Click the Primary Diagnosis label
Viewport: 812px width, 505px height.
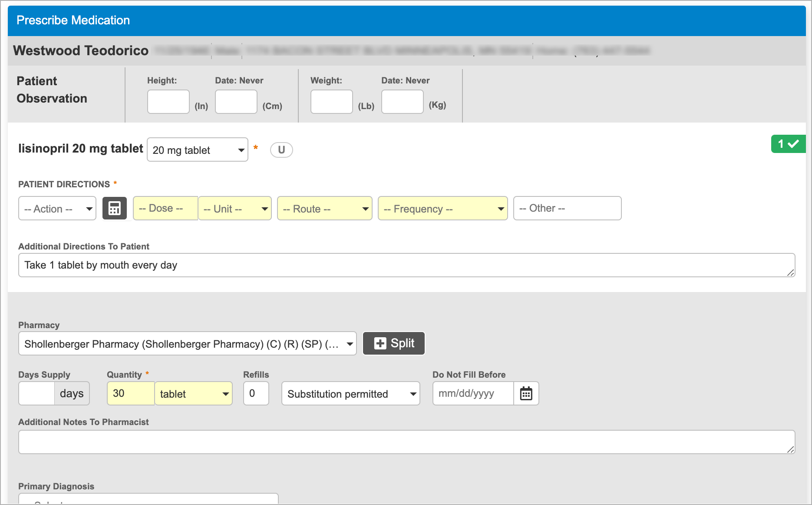pos(56,486)
